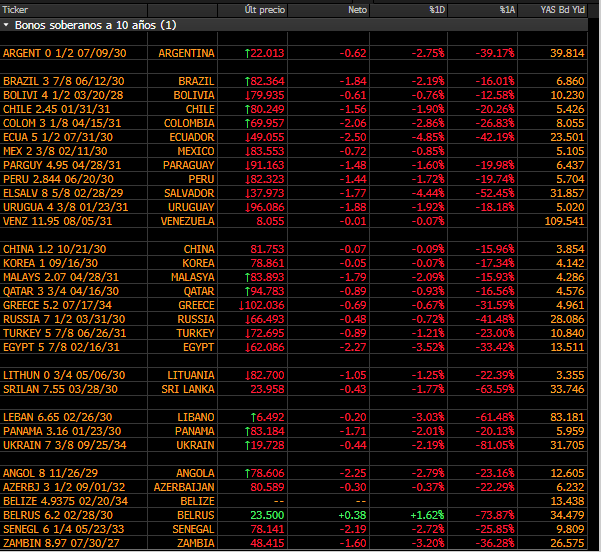Click the Venezuela yield 109.541
Viewport: 601px width, 552px height.
(x=564, y=221)
